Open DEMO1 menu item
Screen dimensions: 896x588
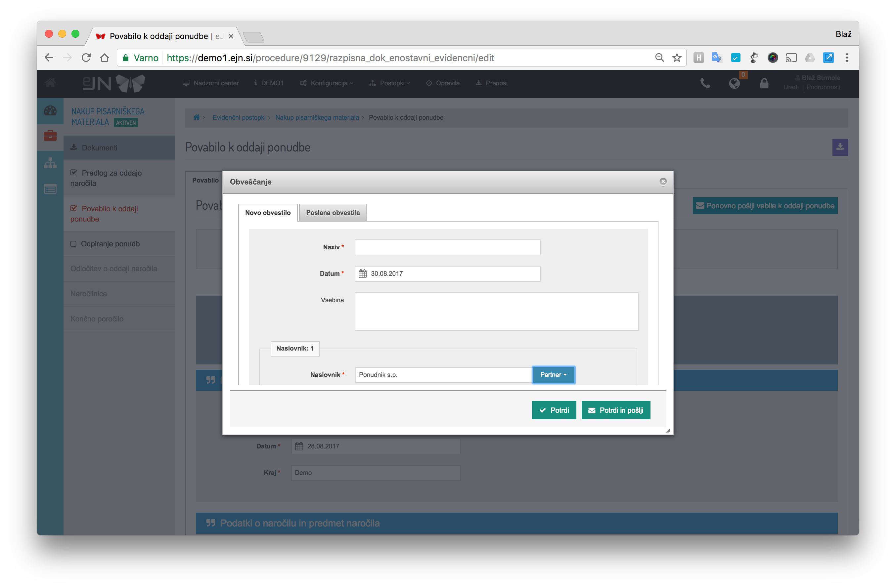pos(268,83)
